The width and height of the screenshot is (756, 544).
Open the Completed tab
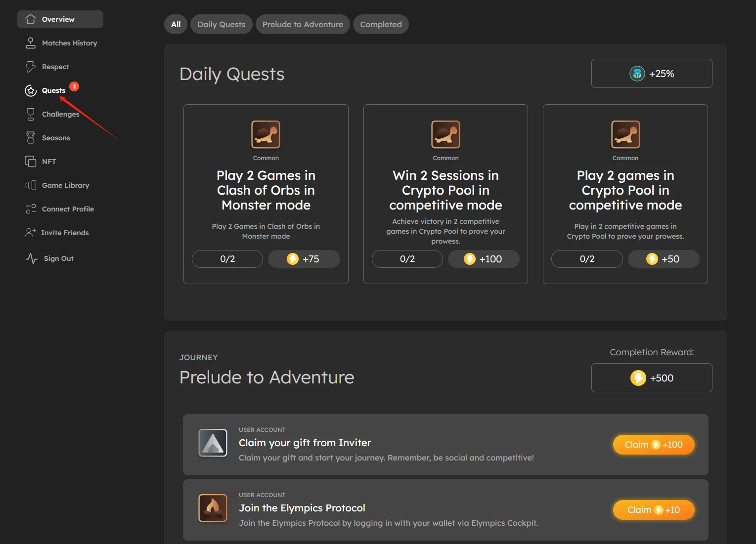tap(381, 24)
